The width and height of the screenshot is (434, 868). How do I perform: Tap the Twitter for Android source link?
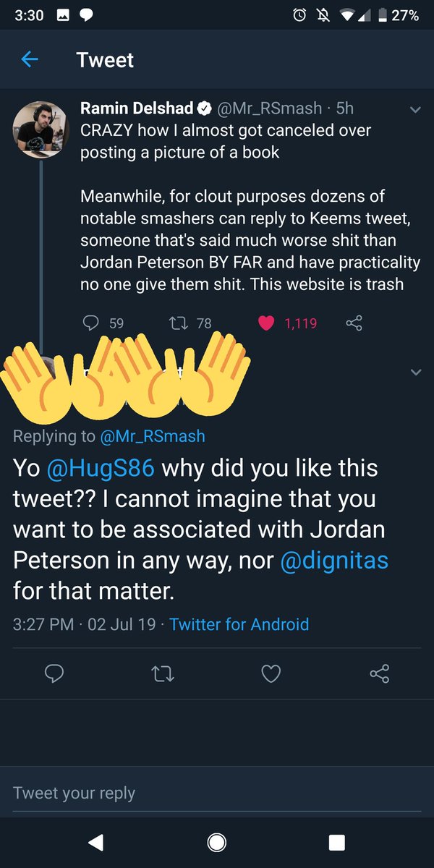(x=239, y=624)
